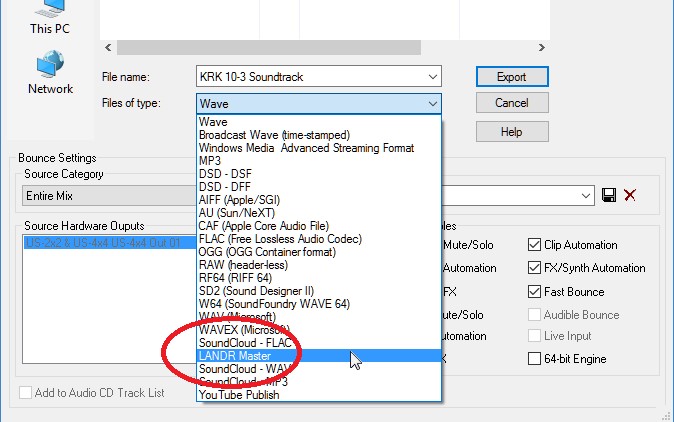
Task: Collapse the Files of type combo box
Action: (319, 104)
